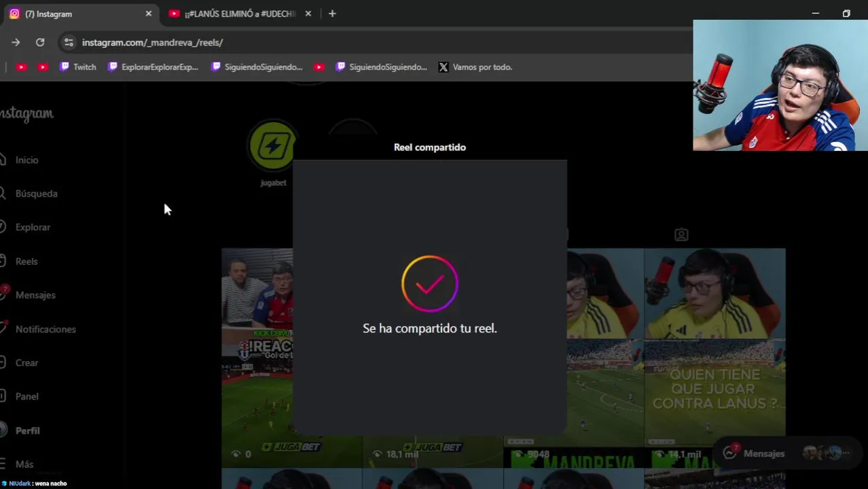Screen dimensions: 868x489
Task: Click the browser forward arrow
Action: pyautogui.click(x=16, y=42)
